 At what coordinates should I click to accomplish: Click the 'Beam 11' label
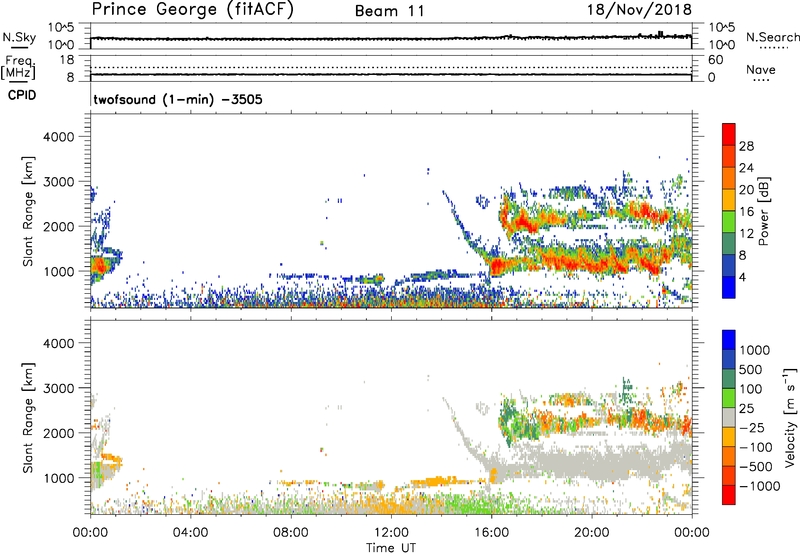[390, 11]
